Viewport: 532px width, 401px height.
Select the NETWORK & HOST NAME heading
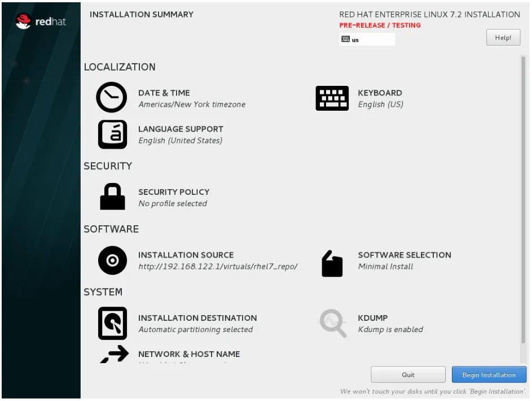tap(189, 354)
